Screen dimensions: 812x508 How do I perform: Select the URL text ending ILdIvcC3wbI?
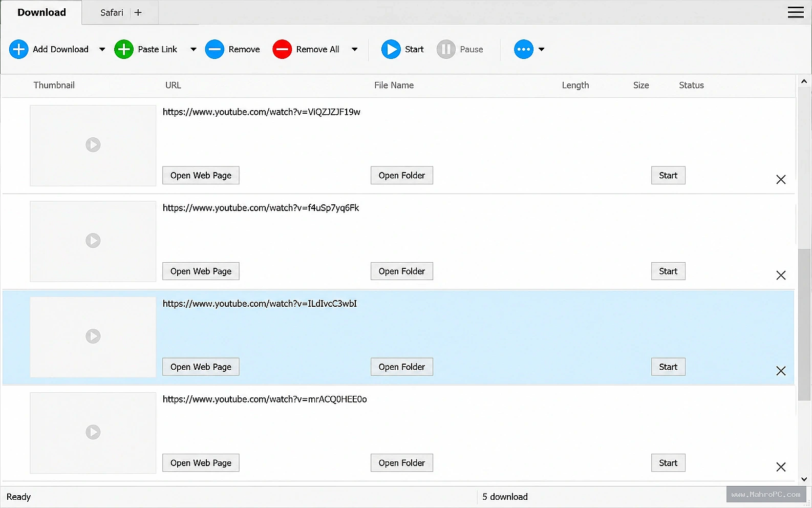coord(260,304)
